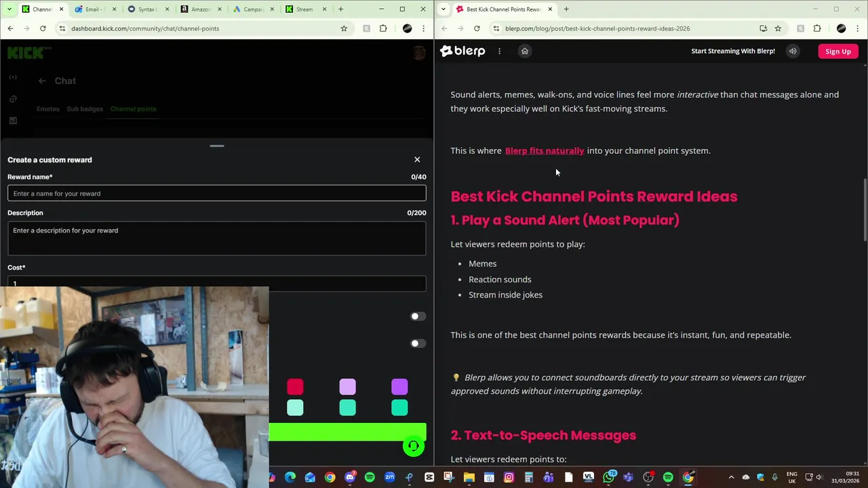Click the Blerp logo

point(462,51)
